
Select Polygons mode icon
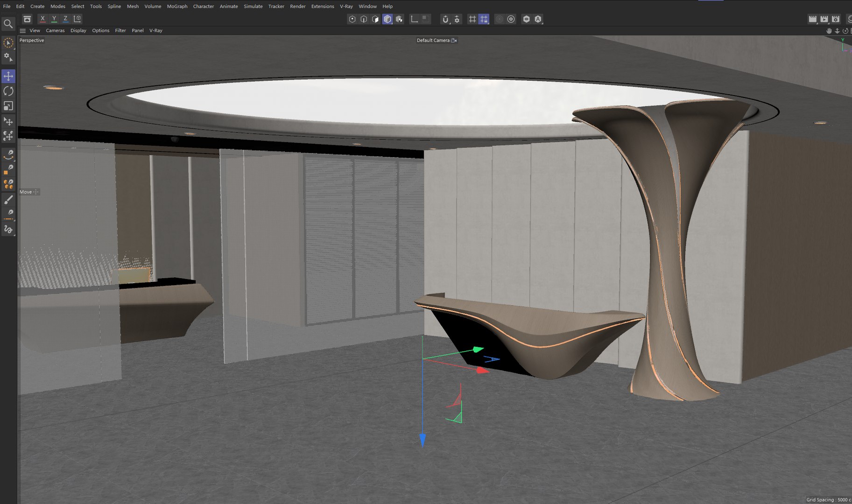pos(375,19)
